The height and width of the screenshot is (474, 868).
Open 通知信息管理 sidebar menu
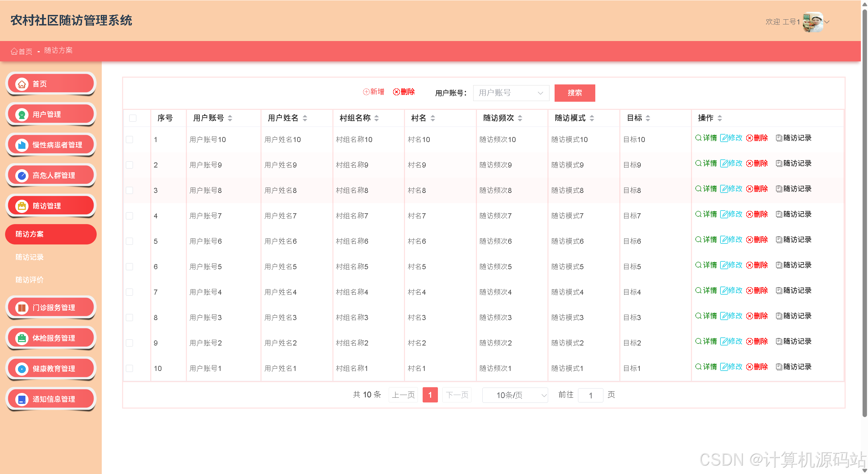pyautogui.click(x=51, y=399)
